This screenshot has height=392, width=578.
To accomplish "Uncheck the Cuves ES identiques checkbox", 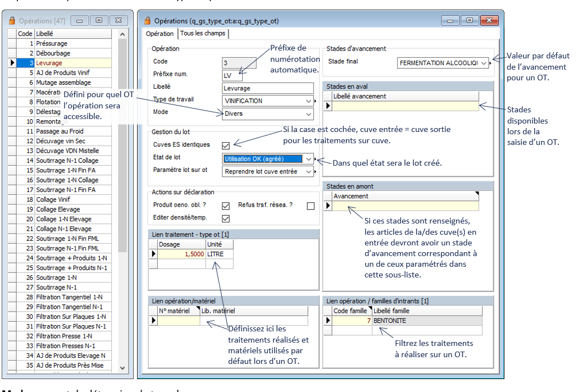I will 226,145.
